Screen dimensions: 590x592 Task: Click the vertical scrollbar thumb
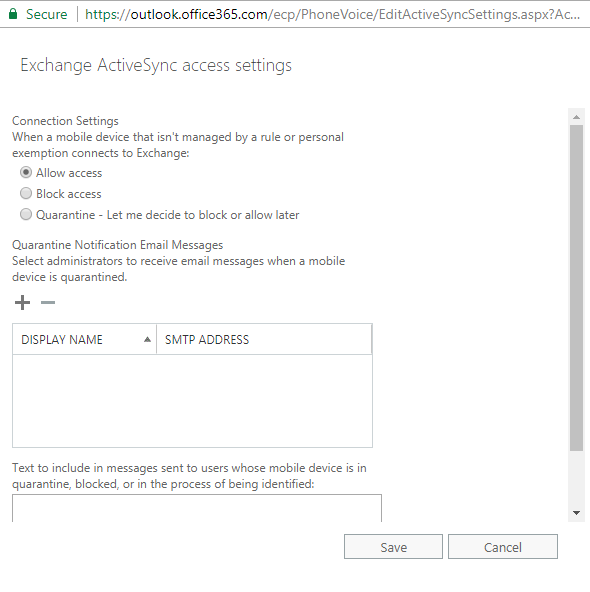pos(576,288)
